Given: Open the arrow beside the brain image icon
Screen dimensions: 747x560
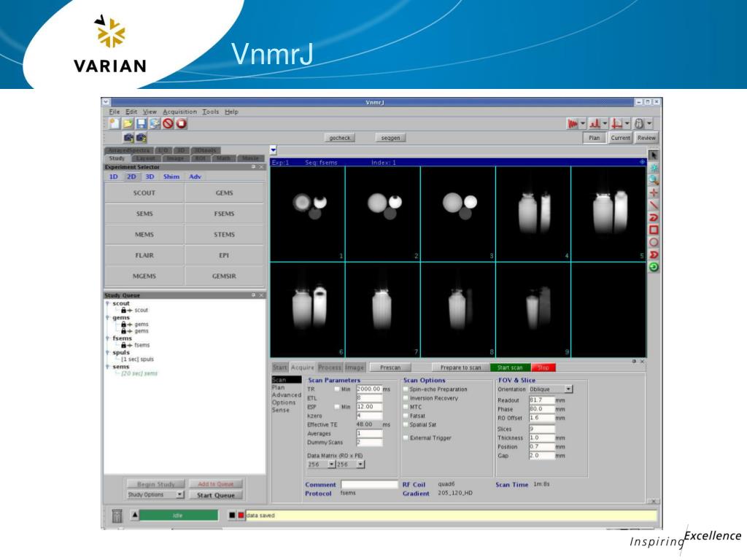Looking at the screenshot, I should [649, 124].
